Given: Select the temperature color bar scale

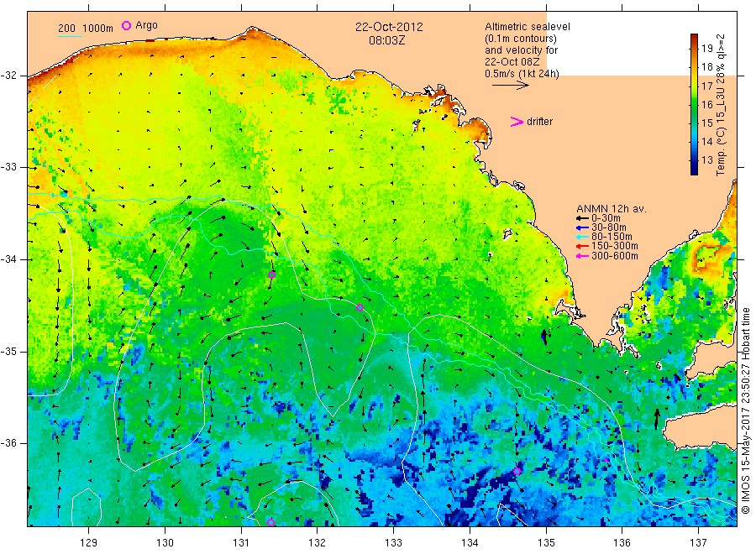Looking at the screenshot, I should pyautogui.click(x=695, y=104).
